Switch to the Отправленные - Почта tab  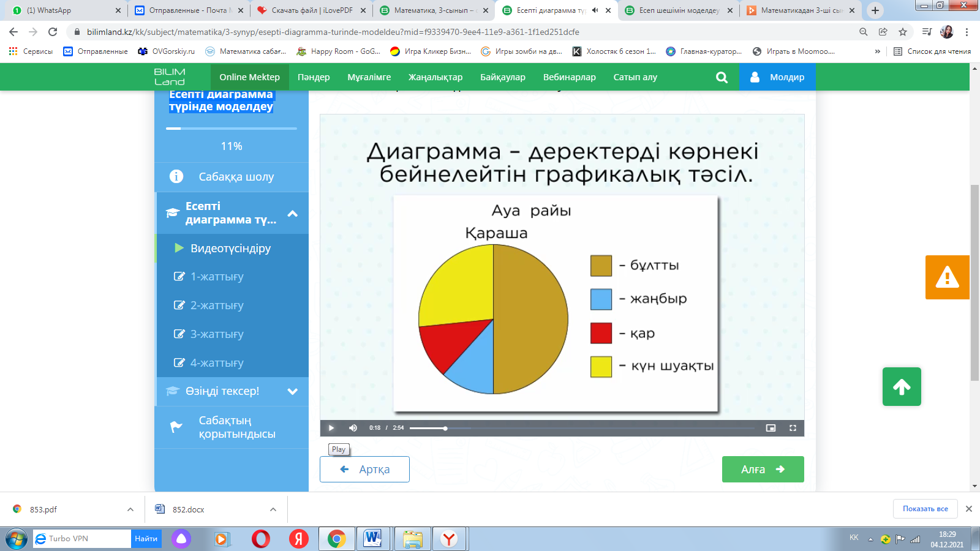(189, 10)
